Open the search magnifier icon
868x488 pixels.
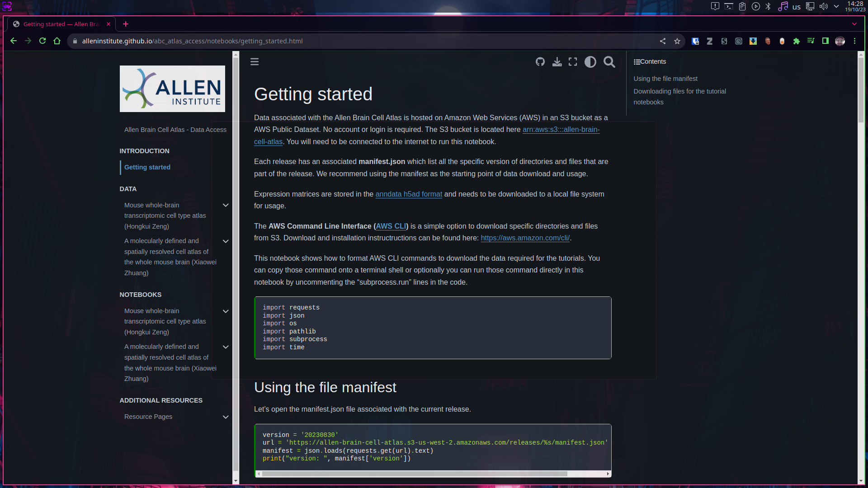point(609,62)
